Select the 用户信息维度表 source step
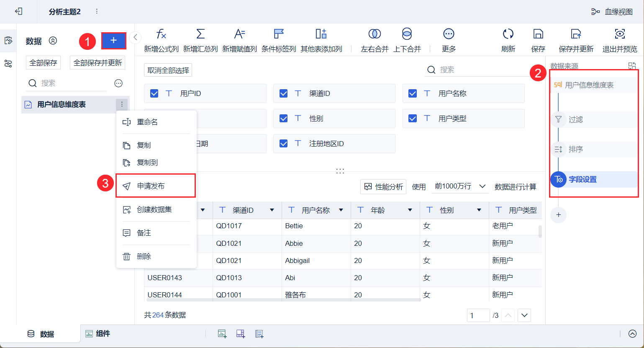Screen dimensions: 644x348 click(x=594, y=85)
